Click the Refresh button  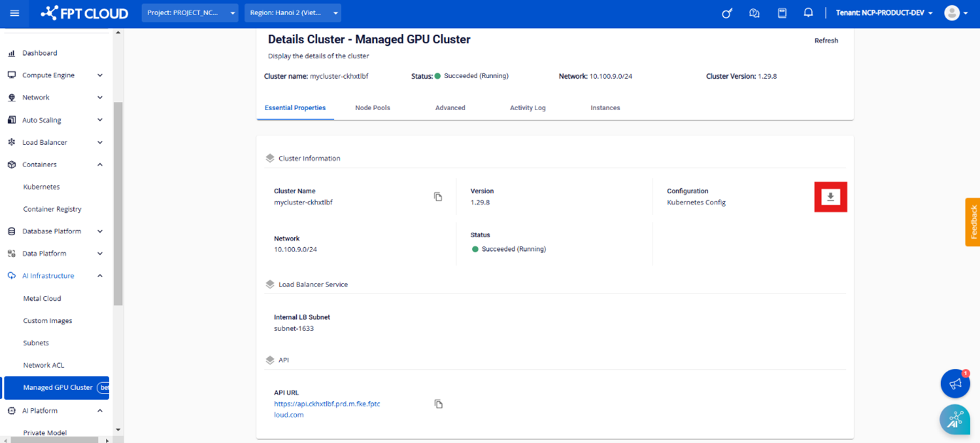tap(826, 41)
